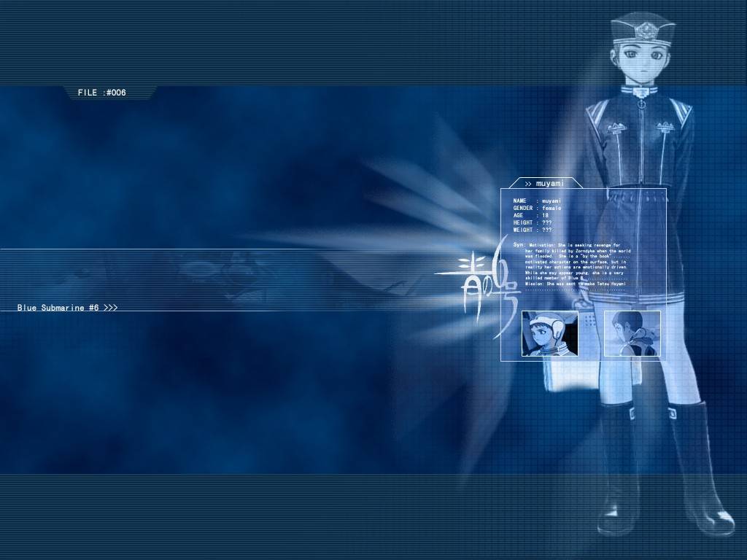Viewport: 747px width, 560px height.
Task: Click the Blue Submarine #6 title text
Action: tap(58, 308)
